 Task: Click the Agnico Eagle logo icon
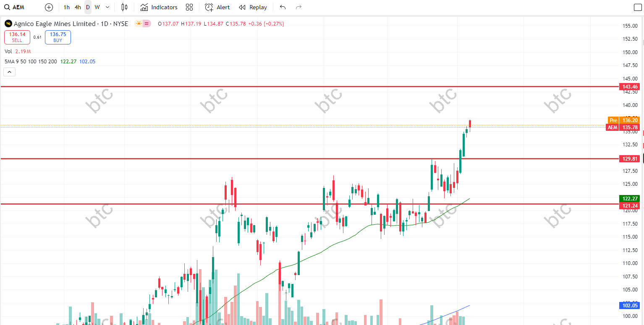8,24
